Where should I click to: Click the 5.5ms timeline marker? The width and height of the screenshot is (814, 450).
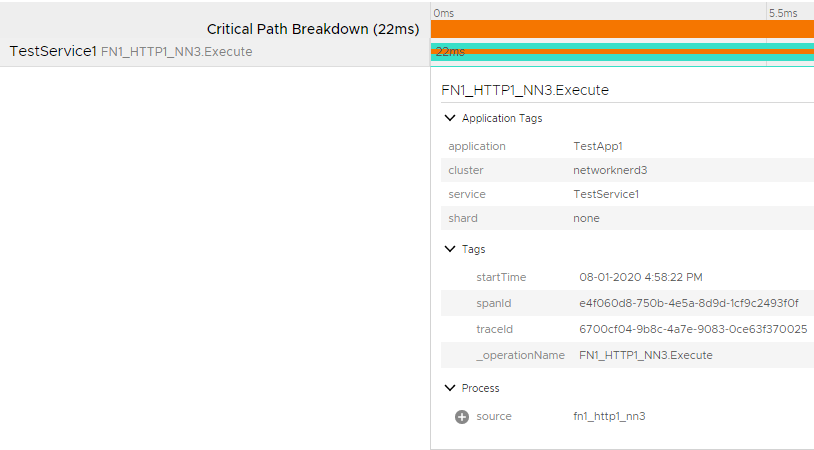[783, 13]
